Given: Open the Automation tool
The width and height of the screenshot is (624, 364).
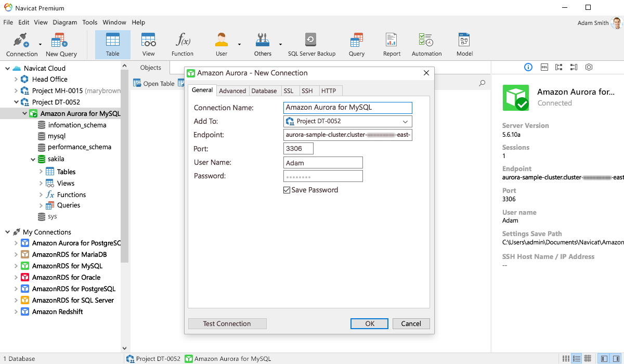Looking at the screenshot, I should click(x=426, y=45).
